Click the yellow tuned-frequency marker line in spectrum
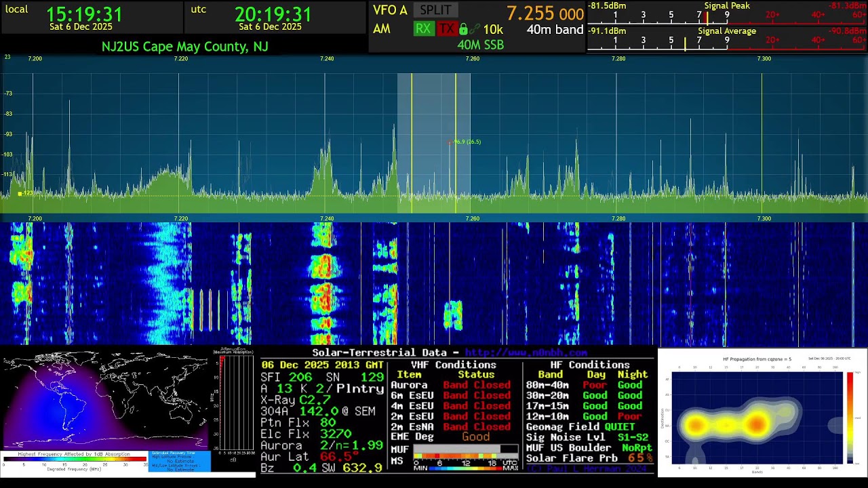Viewport: 868px width, 488px height. tap(412, 142)
